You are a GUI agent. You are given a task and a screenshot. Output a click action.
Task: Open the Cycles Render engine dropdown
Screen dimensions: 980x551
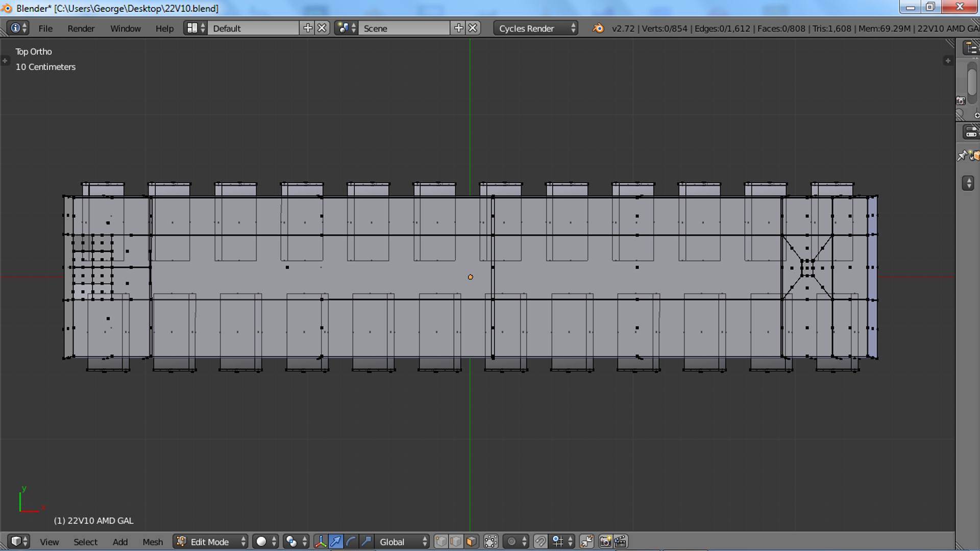[535, 29]
